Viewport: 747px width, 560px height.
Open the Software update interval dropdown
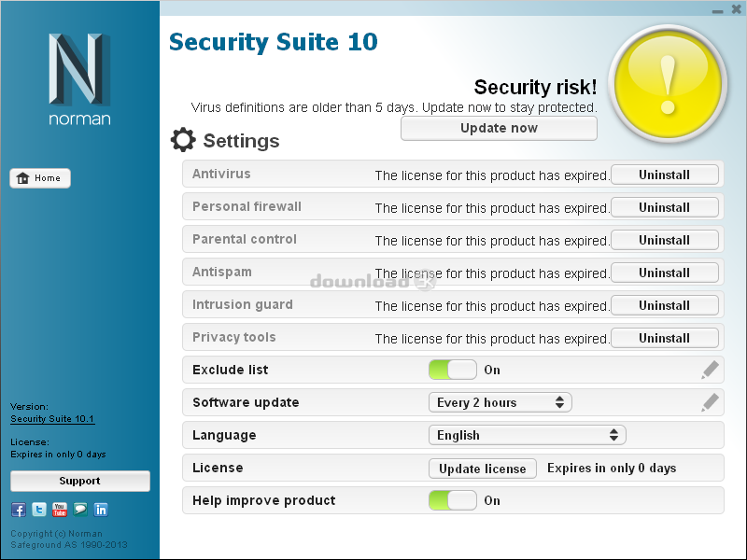coord(500,402)
